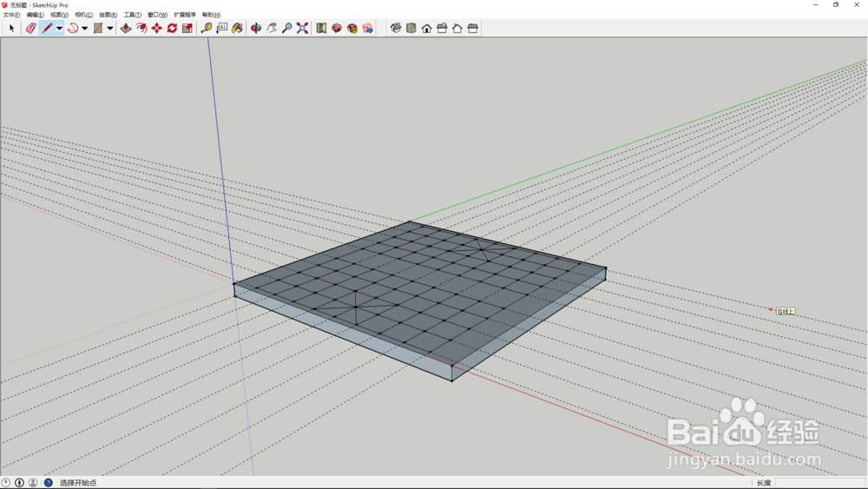Screen dimensions: 868x489
Task: Open the 视图(V) menu
Action: 59,15
